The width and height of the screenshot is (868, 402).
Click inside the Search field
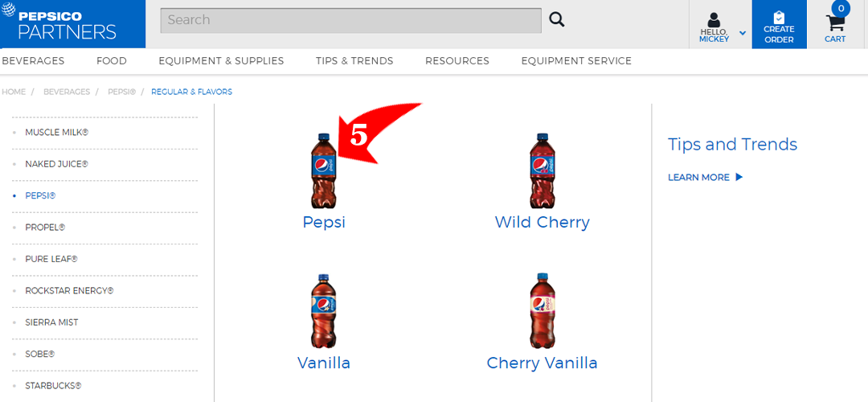tap(351, 20)
